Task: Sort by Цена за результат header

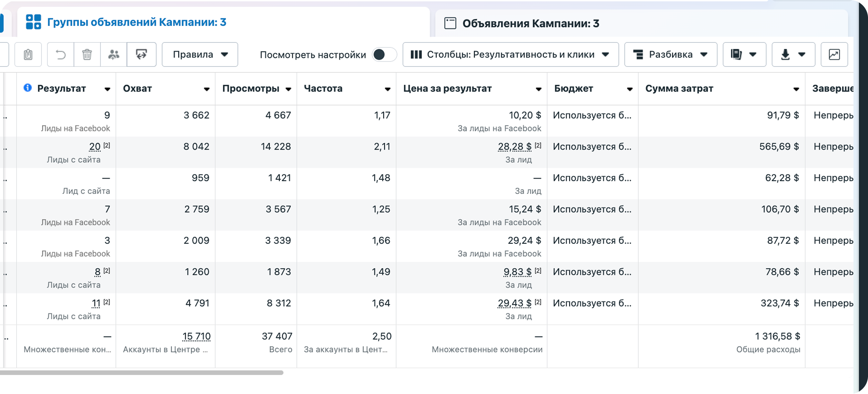Action: point(472,88)
